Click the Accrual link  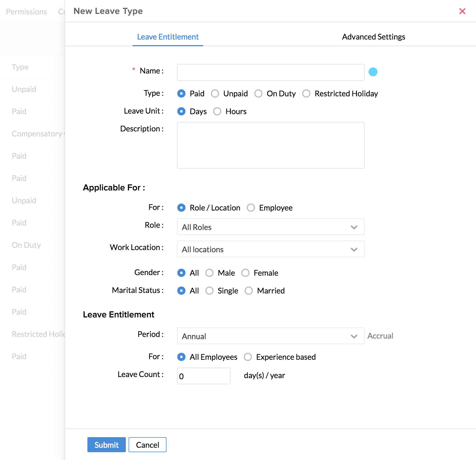tap(380, 336)
